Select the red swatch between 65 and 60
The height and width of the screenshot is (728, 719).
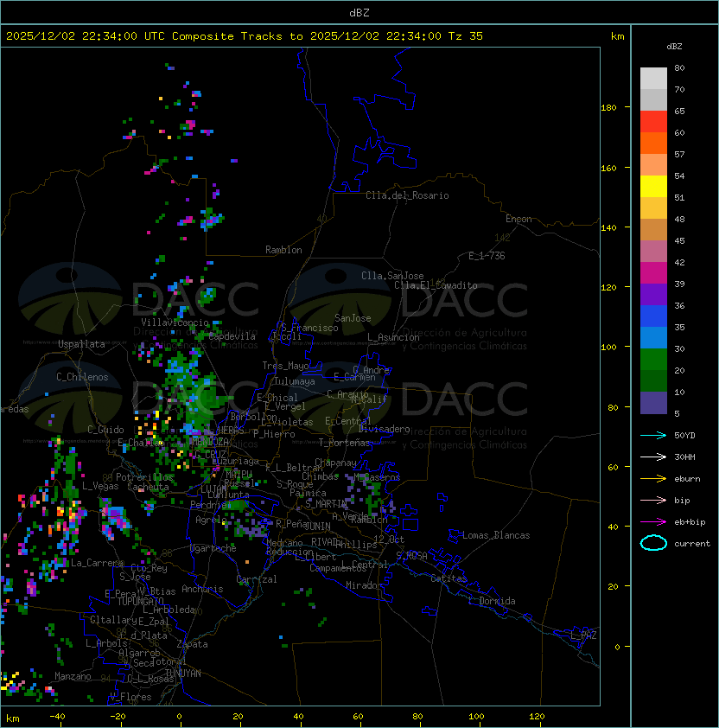click(653, 122)
